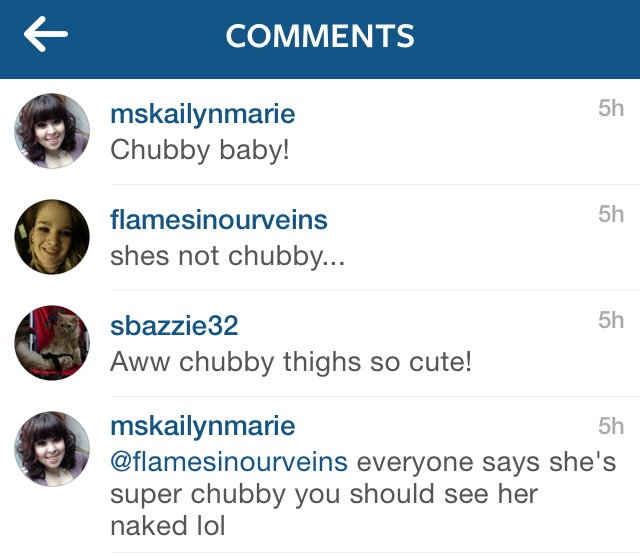This screenshot has width=640, height=556.
Task: Click the 5h timestamp beside flamesinourveins
Action: [x=611, y=214]
